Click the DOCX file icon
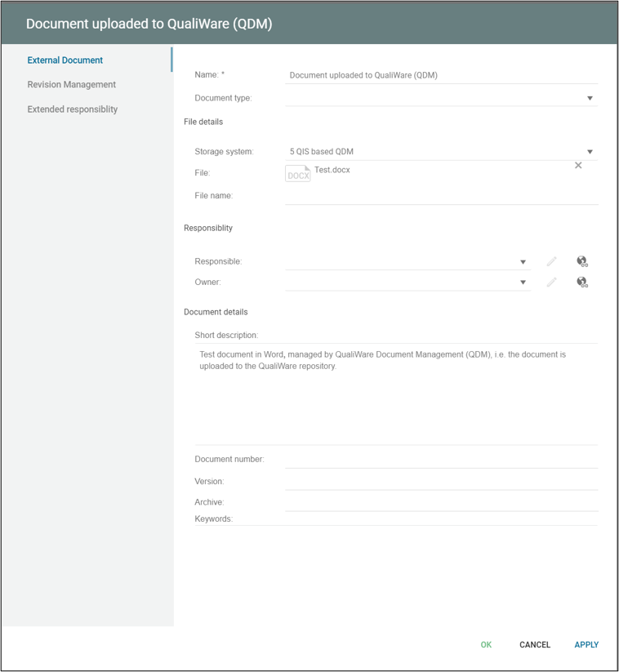Viewport: 619px width, 672px height. (298, 174)
